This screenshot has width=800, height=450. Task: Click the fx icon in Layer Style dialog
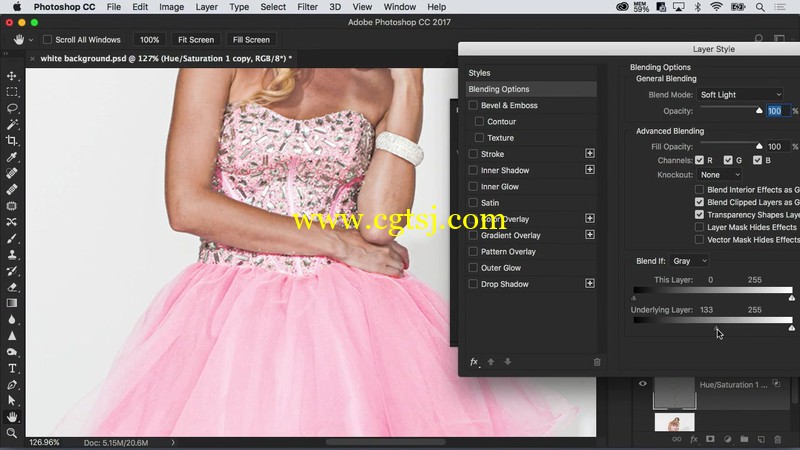tap(474, 362)
